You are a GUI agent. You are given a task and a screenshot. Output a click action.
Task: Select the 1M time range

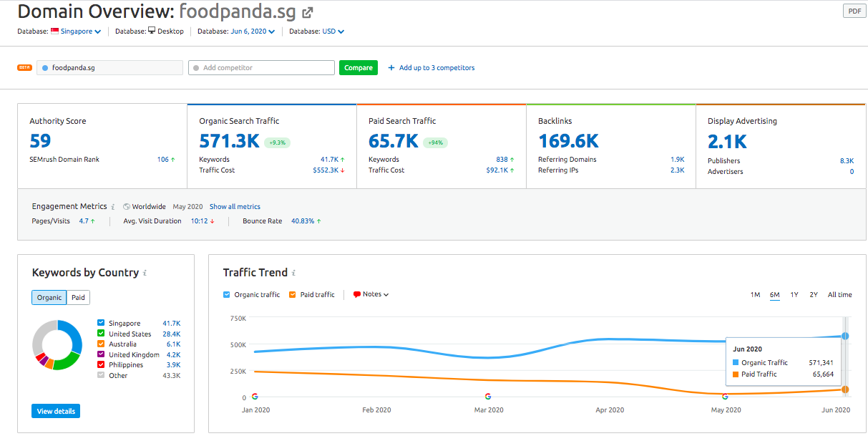tap(755, 295)
